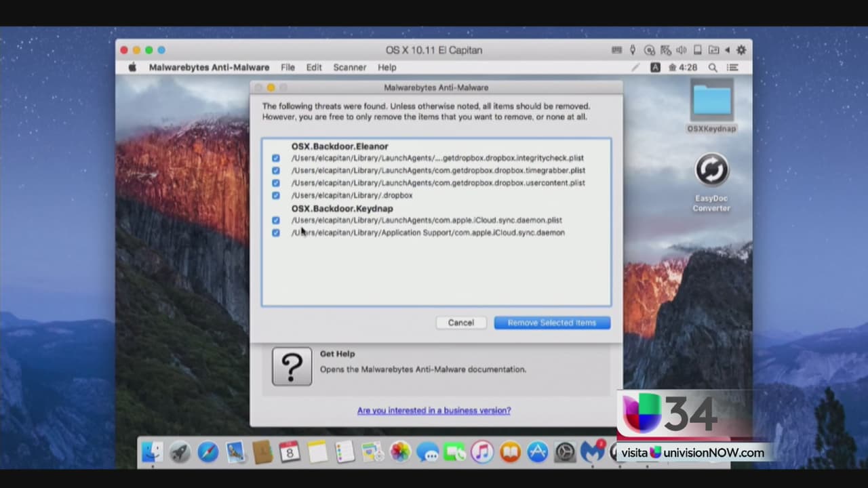
Task: Toggle the dropbox.timegrabber.plist checkbox
Action: click(x=275, y=171)
